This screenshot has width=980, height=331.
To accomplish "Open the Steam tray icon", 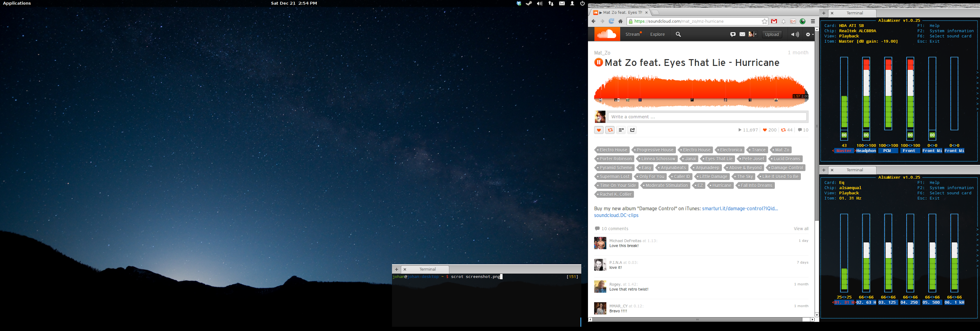I will click(x=529, y=3).
